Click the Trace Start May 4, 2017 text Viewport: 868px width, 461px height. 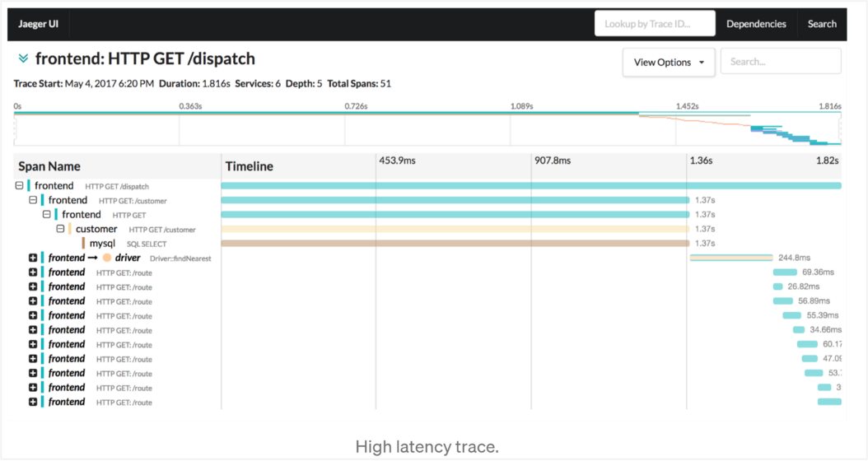point(84,84)
